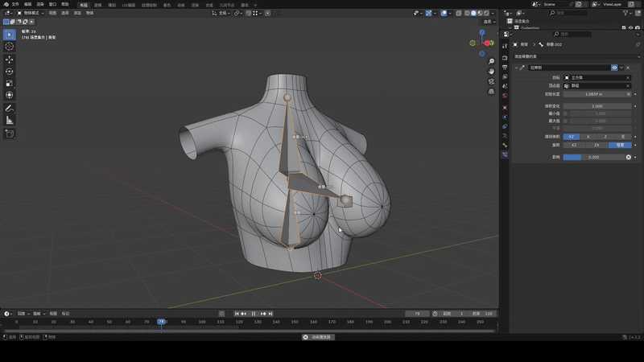Click the hand pan view gizmo
644x362 pixels.
[491, 72]
